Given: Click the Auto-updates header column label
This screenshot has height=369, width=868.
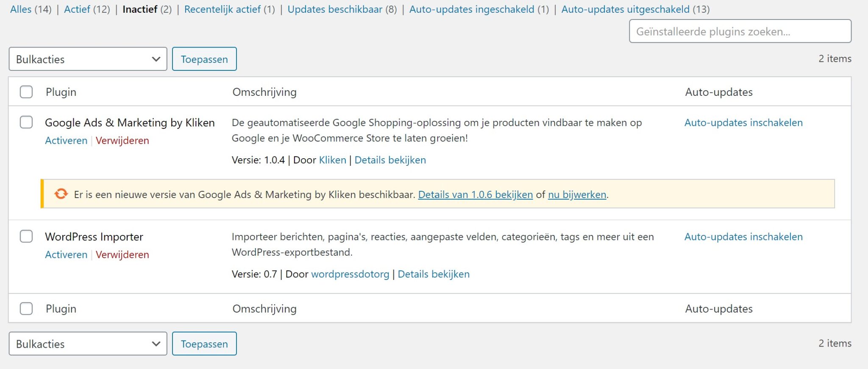Looking at the screenshot, I should [x=719, y=92].
